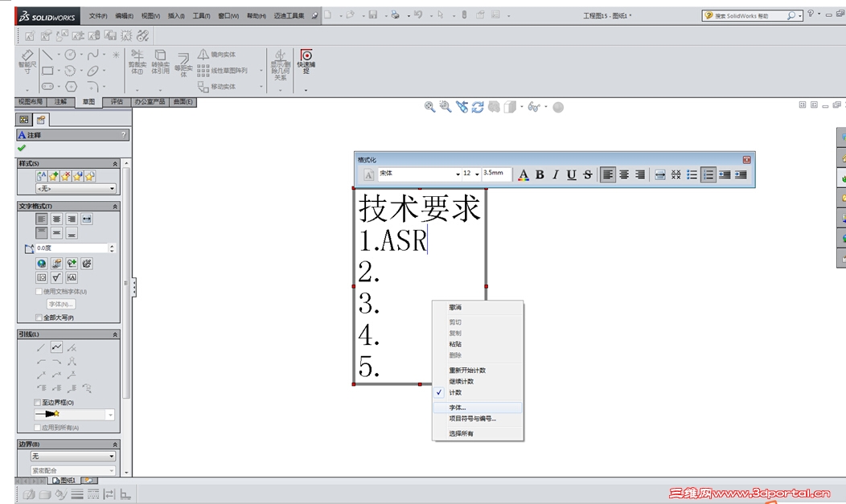This screenshot has width=846, height=504.
Task: Select the Polygon sketch tool
Action: coord(72,86)
